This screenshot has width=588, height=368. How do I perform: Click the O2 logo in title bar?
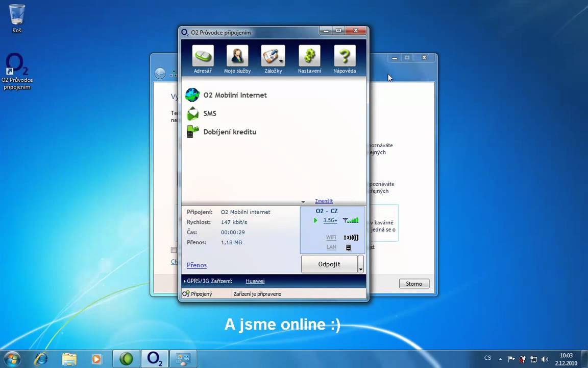coord(185,33)
